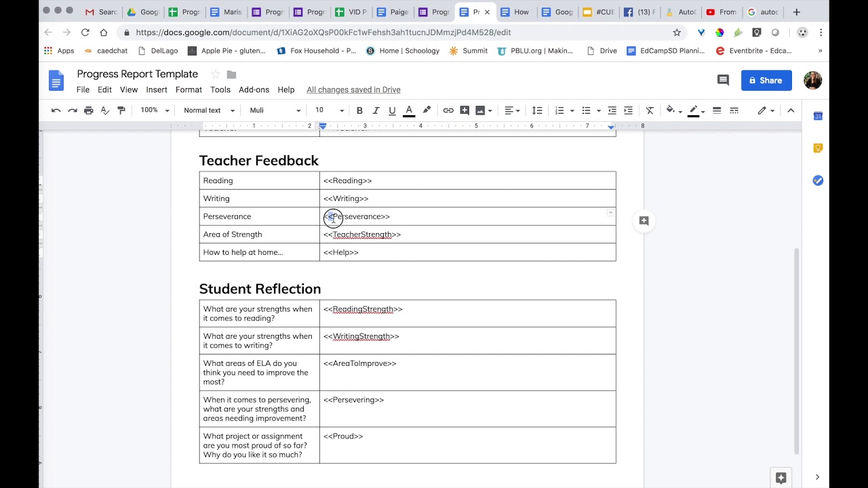
Task: Switch to the YouTube 'From' tab
Action: coord(721,12)
